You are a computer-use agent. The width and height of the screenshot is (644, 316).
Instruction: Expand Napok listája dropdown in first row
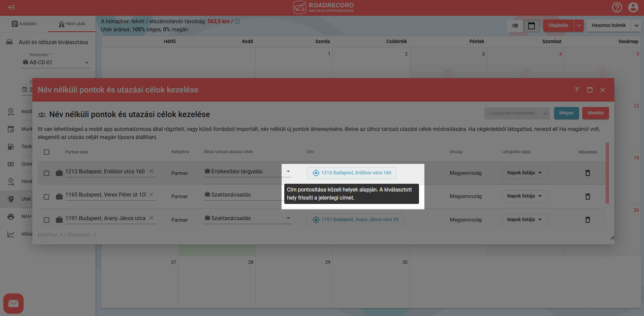[x=524, y=173]
